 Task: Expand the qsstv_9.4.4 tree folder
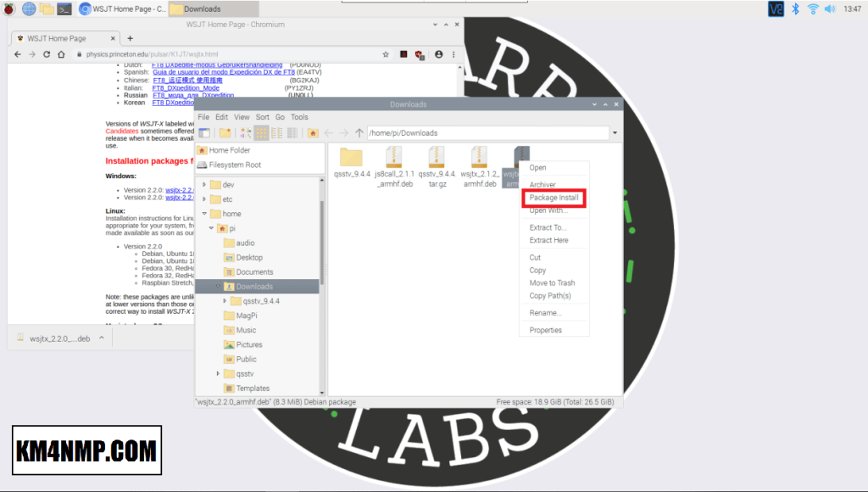pyautogui.click(x=225, y=301)
